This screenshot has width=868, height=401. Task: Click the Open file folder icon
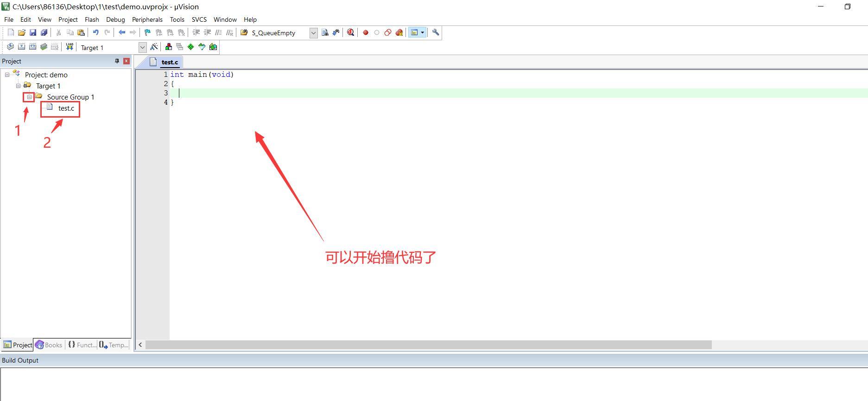(x=22, y=32)
